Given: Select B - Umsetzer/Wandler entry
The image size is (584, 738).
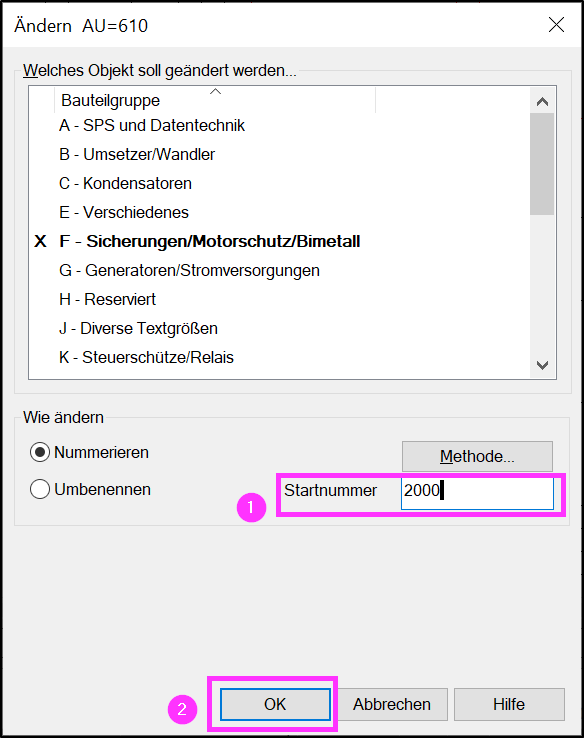Looking at the screenshot, I should tap(137, 154).
